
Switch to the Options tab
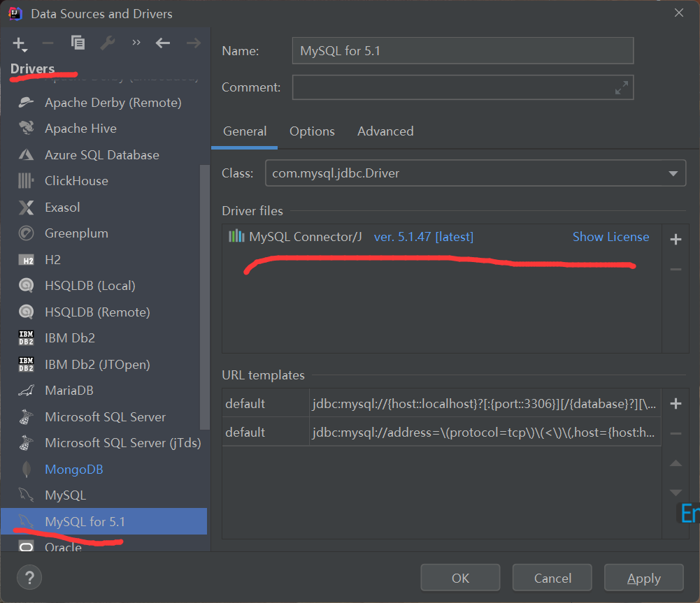click(312, 131)
